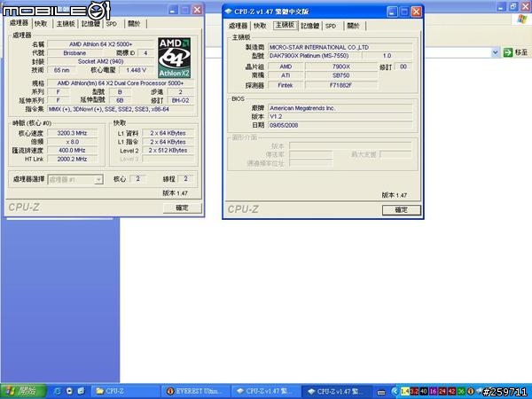Switch to SPD tab in right CPU-Z window

click(331, 26)
